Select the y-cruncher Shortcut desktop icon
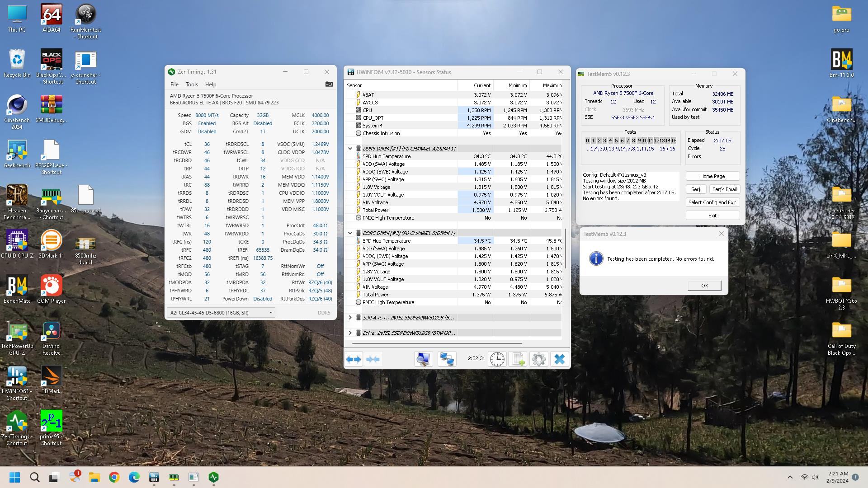868x488 pixels. tap(86, 67)
